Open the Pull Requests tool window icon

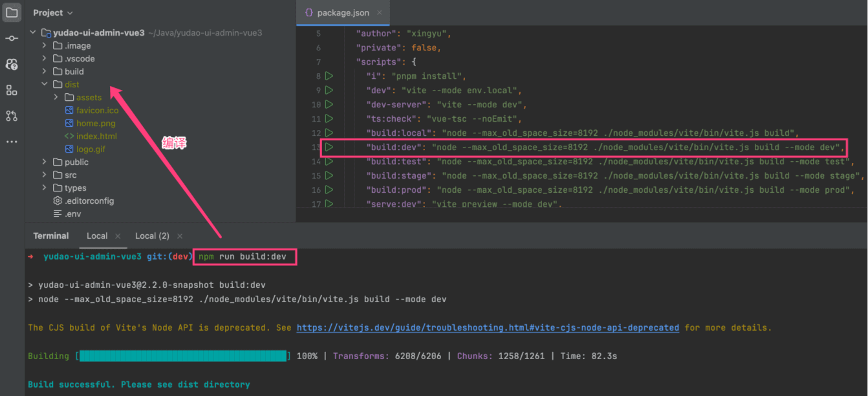pos(12,116)
